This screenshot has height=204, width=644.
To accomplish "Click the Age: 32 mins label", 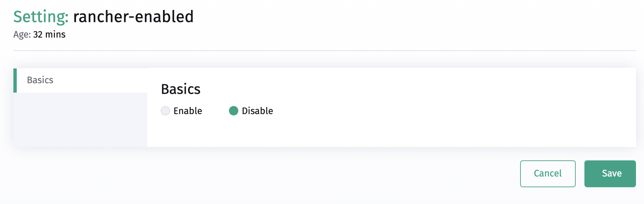I will coord(39,34).
